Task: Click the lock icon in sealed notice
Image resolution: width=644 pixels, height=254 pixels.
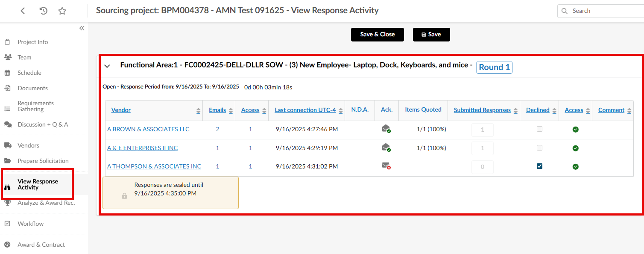Action: 124,196
